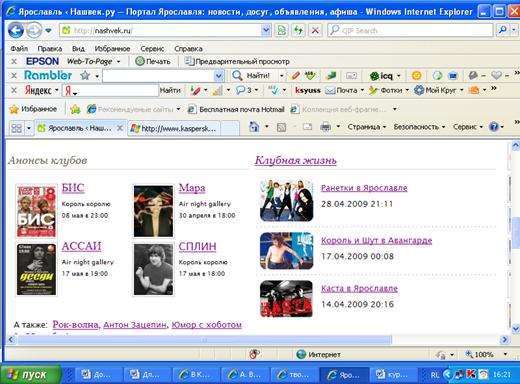This screenshot has width=520, height=384.
Task: Open the Избранное favorites star button
Action: [x=33, y=109]
